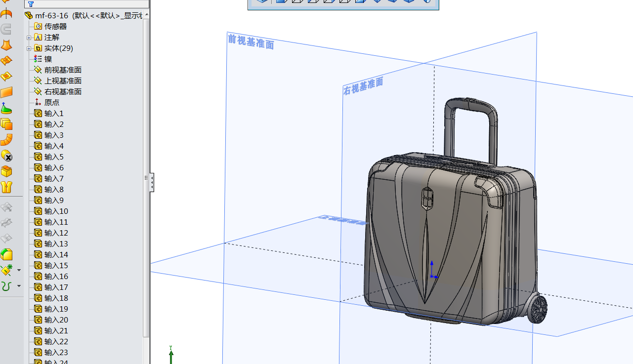The width and height of the screenshot is (633, 364).
Task: Select the 输入17 feature
Action: click(x=51, y=287)
